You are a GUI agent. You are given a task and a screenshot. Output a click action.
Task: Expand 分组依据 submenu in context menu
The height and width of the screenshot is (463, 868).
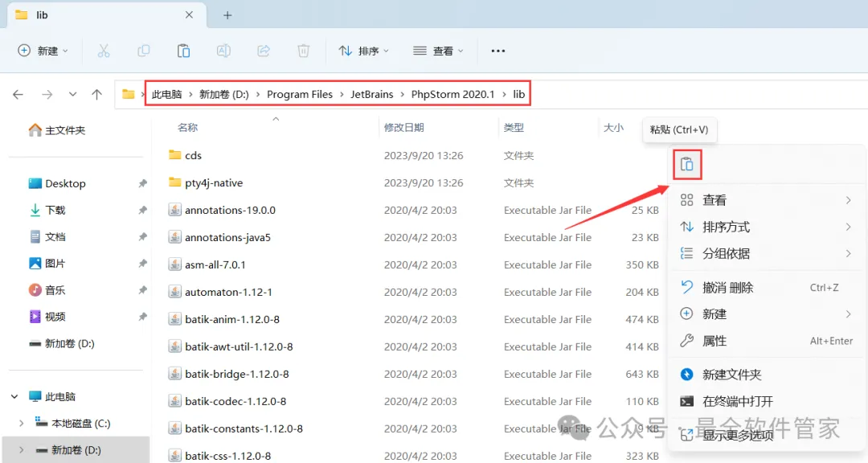pos(766,254)
